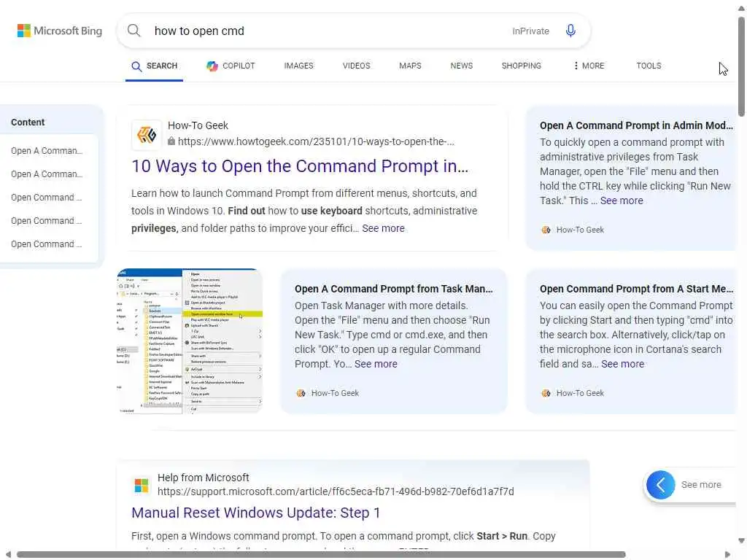
Task: Select second 'Open A Comman...' content item
Action: [x=47, y=174]
